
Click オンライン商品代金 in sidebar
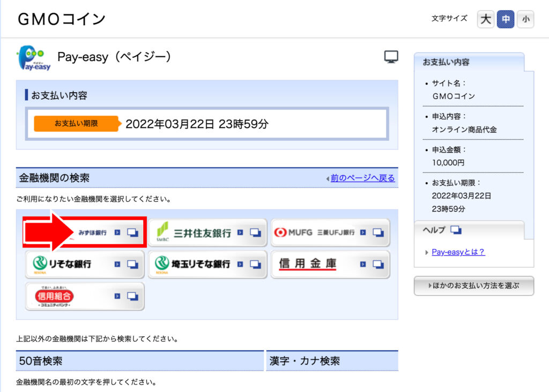coord(464,130)
